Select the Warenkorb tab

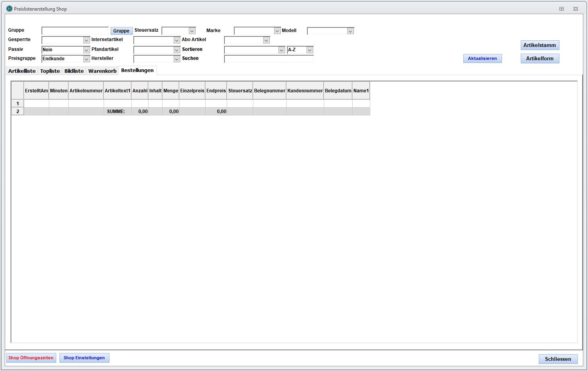pos(102,71)
